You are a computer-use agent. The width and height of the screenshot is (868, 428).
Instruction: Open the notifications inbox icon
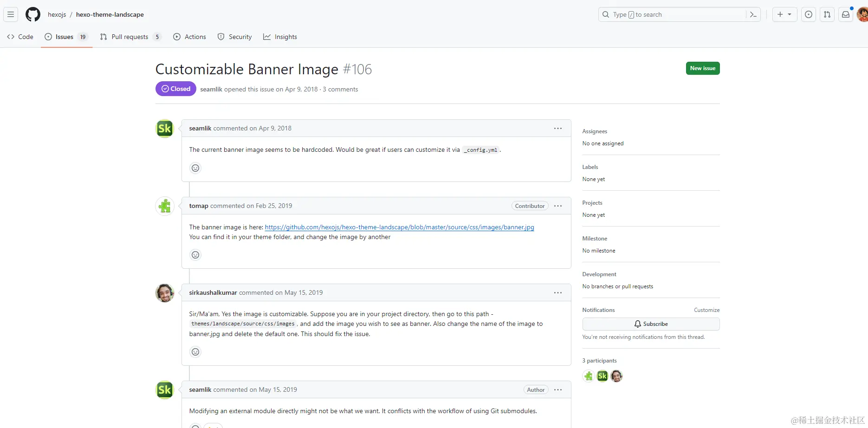point(846,14)
